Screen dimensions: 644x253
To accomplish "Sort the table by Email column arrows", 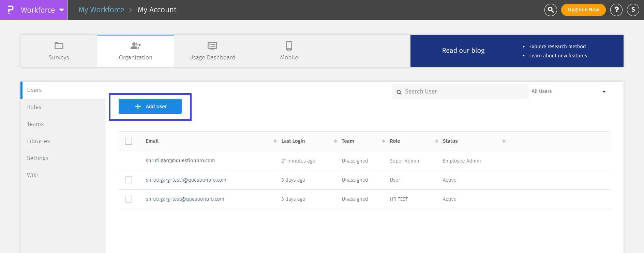I will click(275, 141).
